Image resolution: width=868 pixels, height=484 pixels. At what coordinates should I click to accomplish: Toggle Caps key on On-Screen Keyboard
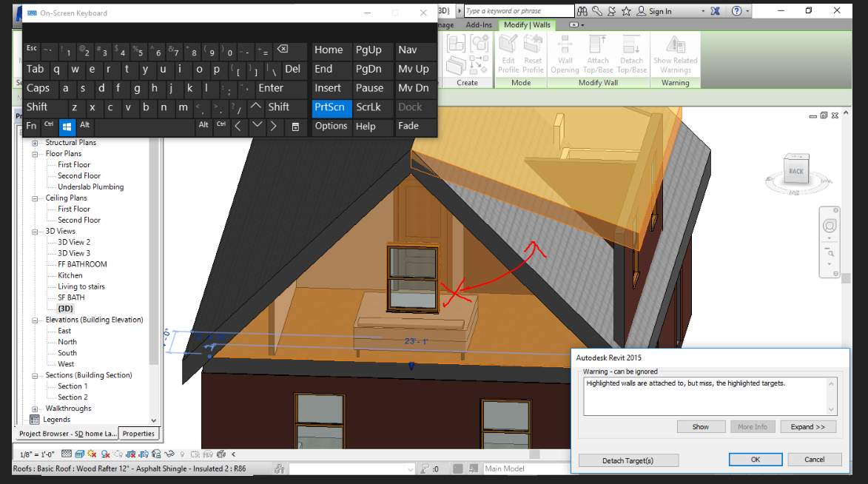pos(38,88)
